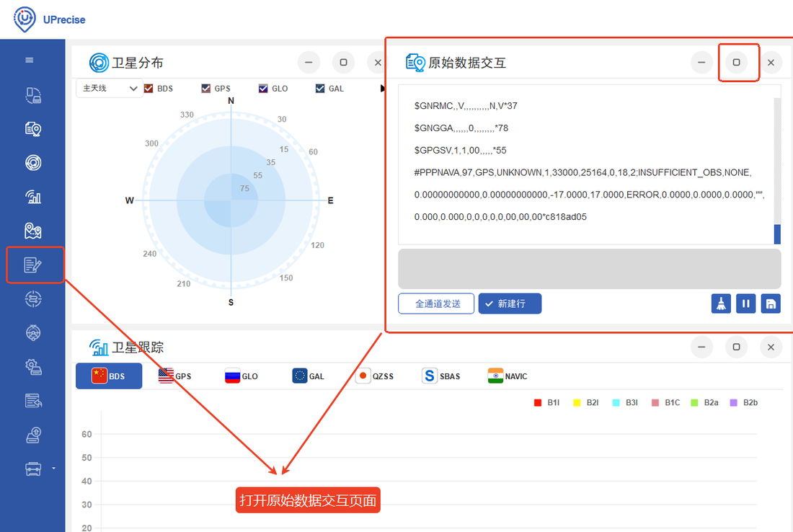This screenshot has height=532, width=793.
Task: Open the 主天线 antenna dropdown
Action: tap(110, 89)
